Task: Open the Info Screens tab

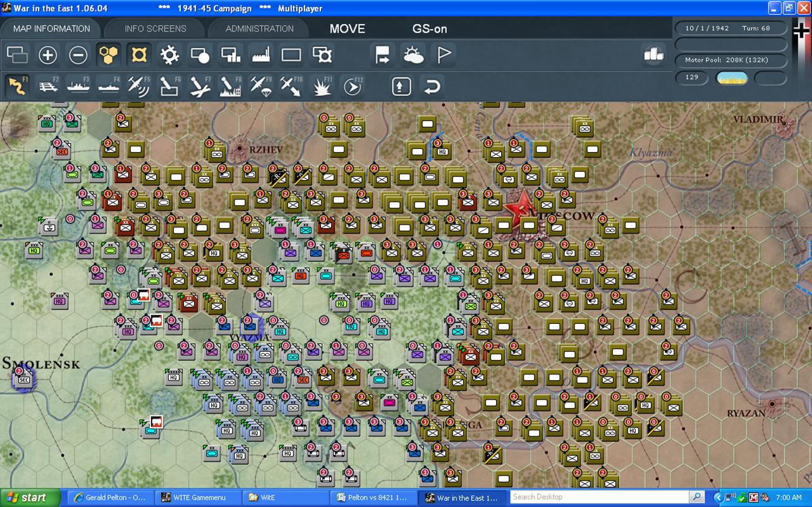Action: (155, 28)
